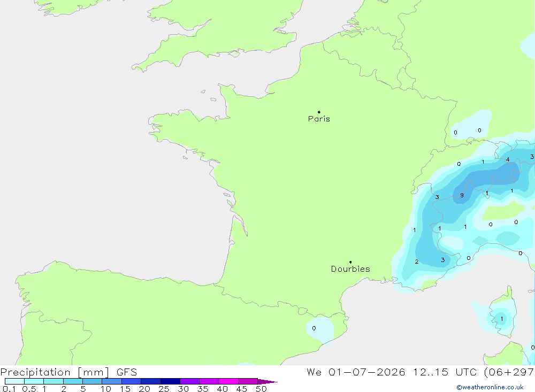The image size is (535, 392).
Task: Pick the 45–50 mm legend swatch
Action: pos(248,381)
